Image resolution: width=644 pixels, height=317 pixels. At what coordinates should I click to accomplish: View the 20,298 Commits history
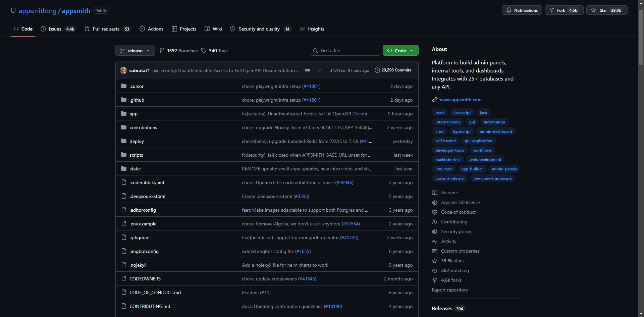(393, 70)
